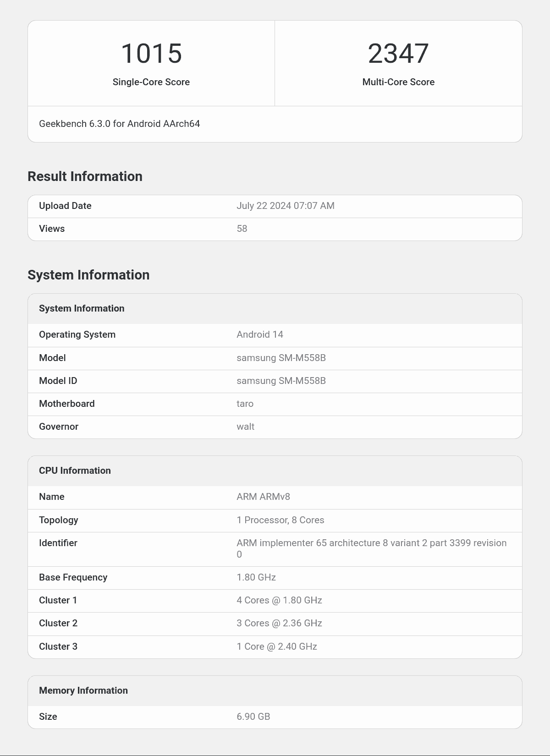Click the Topology value 1 Processor, 8 Cores
This screenshot has height=756, width=550.
280,520
